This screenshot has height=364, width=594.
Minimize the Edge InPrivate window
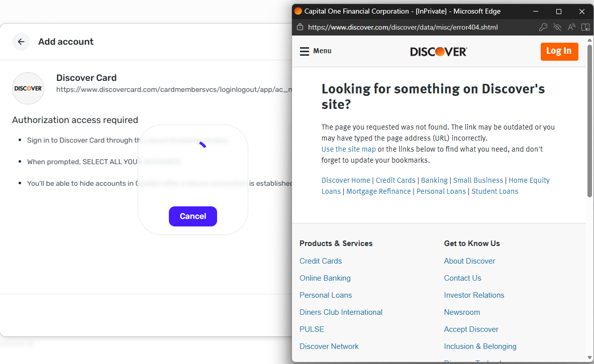coord(536,12)
